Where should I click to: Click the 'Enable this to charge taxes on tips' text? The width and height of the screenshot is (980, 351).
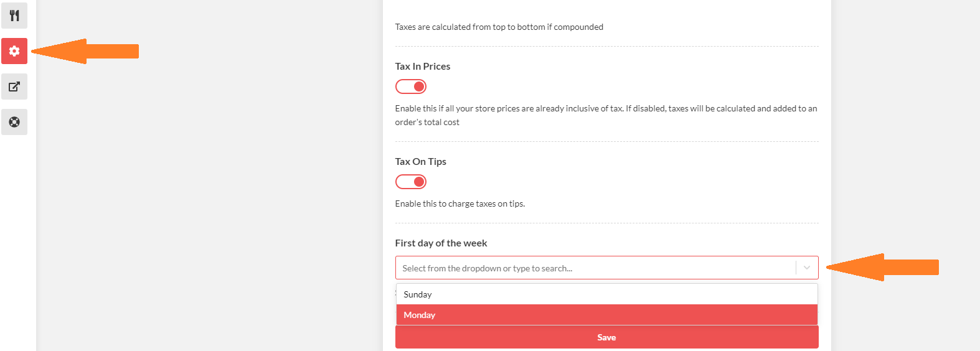[460, 204]
